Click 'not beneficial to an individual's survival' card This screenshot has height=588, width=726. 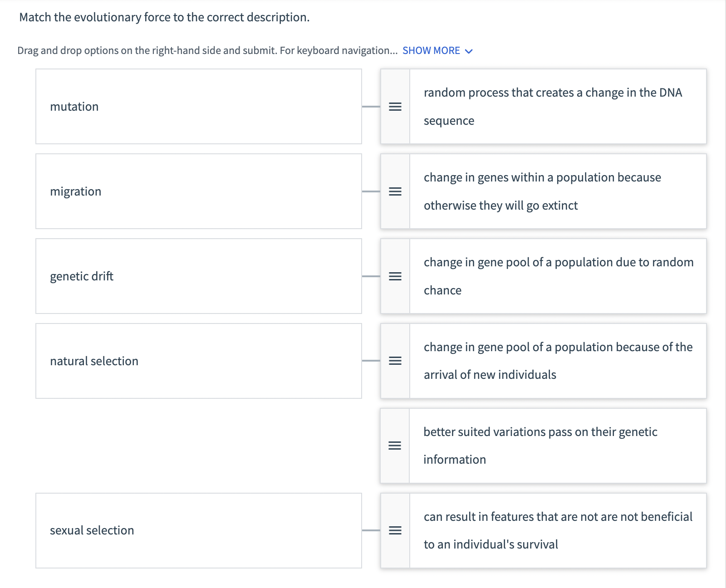click(x=557, y=530)
